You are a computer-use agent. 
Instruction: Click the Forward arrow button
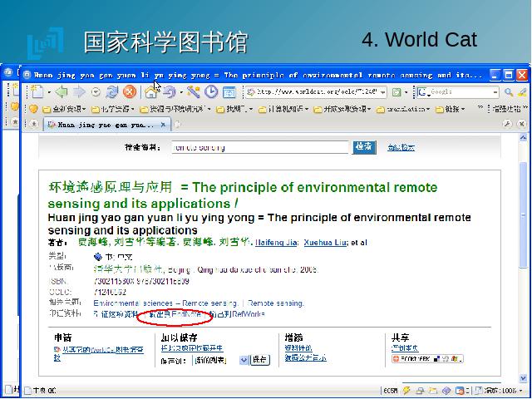[79, 92]
